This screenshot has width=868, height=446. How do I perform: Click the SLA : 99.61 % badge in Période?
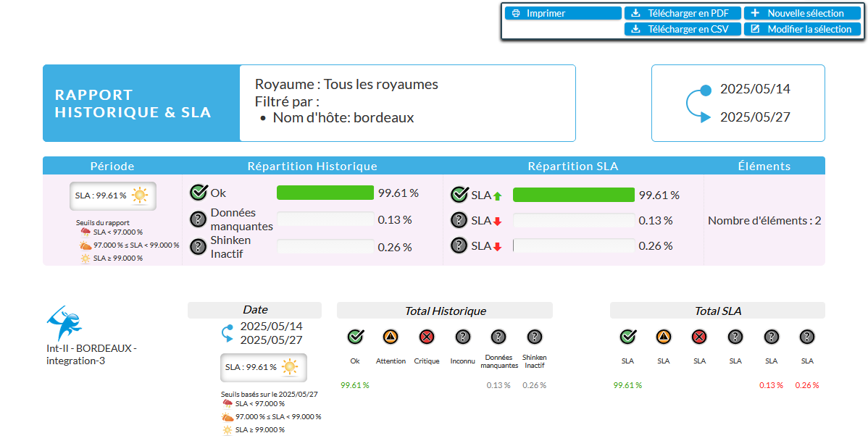pos(113,196)
